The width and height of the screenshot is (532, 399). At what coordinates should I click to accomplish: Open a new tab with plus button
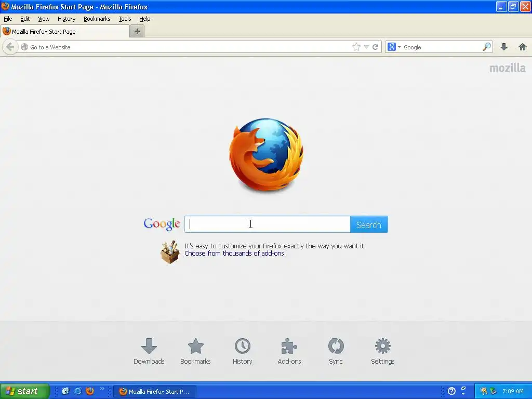[x=137, y=31]
